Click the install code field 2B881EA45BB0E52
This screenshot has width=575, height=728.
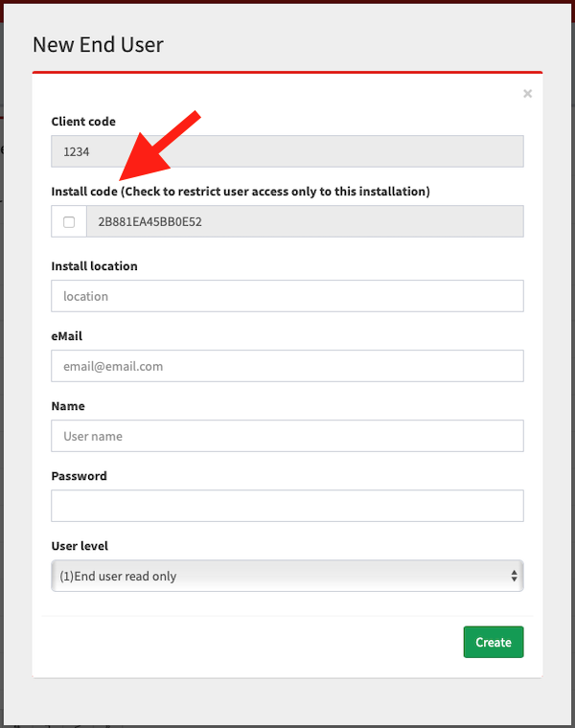[x=305, y=221]
